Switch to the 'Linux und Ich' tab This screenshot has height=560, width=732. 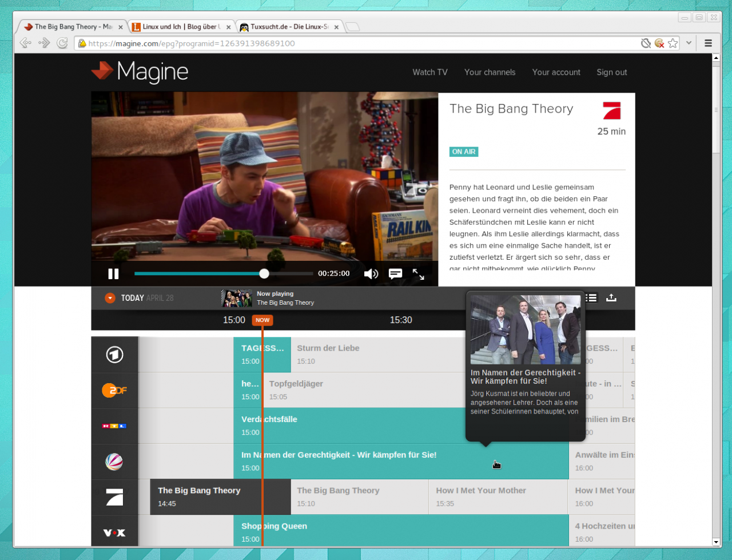tap(181, 27)
